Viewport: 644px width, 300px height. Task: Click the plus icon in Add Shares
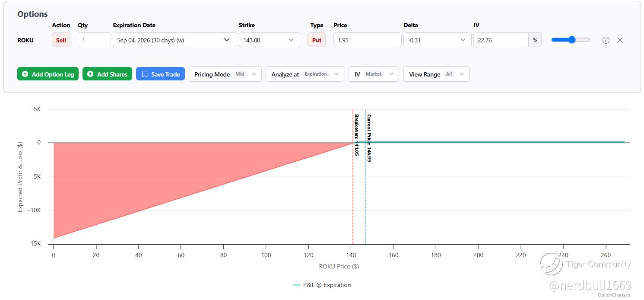tap(90, 74)
